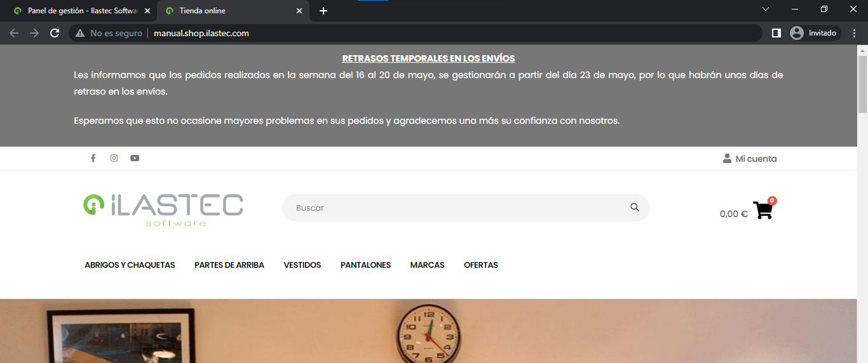Viewport: 868px width, 363px height.
Task: Click the shopping cart icon
Action: [763, 210]
